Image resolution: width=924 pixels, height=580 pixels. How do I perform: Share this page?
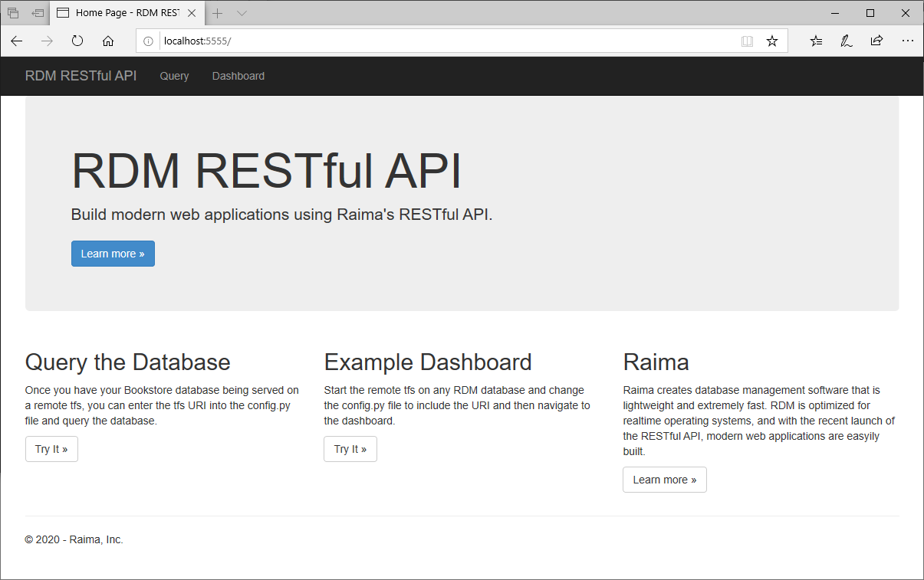point(876,41)
